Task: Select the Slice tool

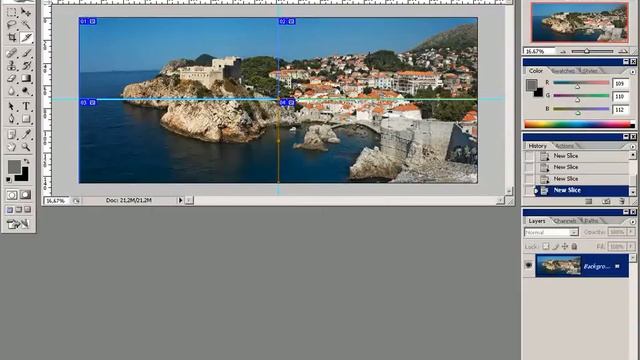Action: point(26,38)
